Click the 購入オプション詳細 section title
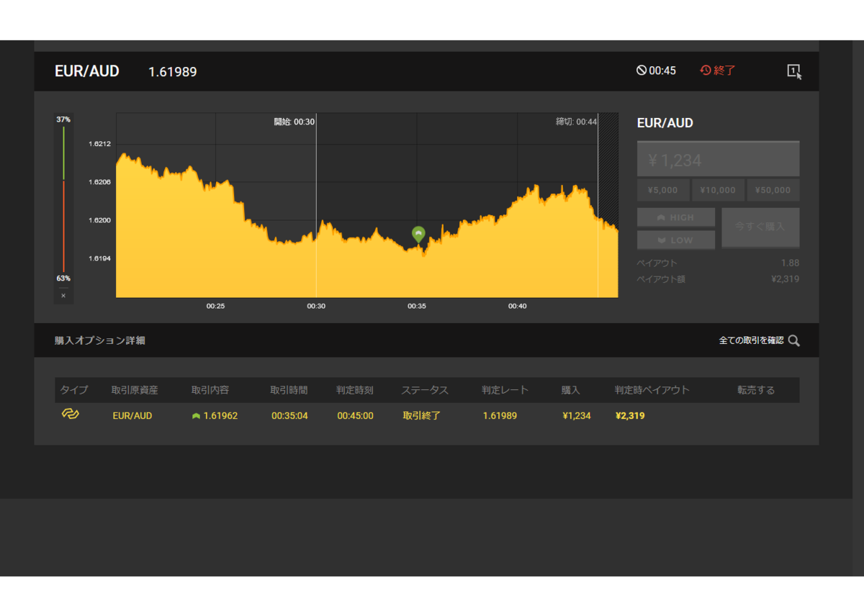 100,340
